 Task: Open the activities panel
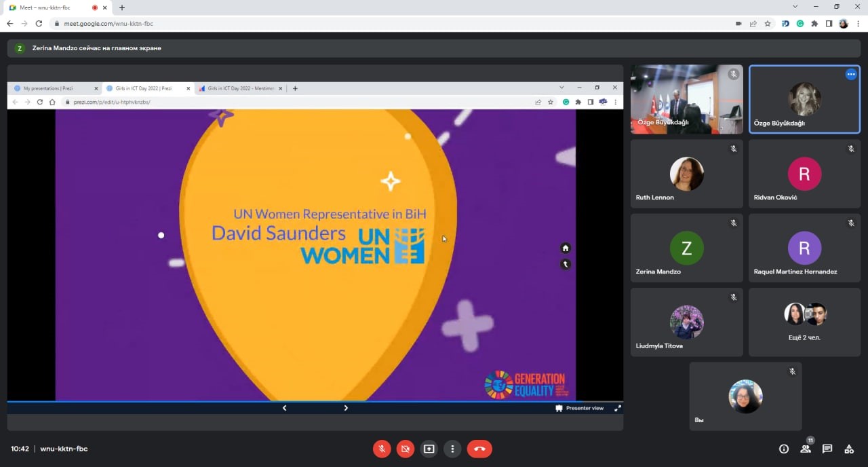[848, 449]
